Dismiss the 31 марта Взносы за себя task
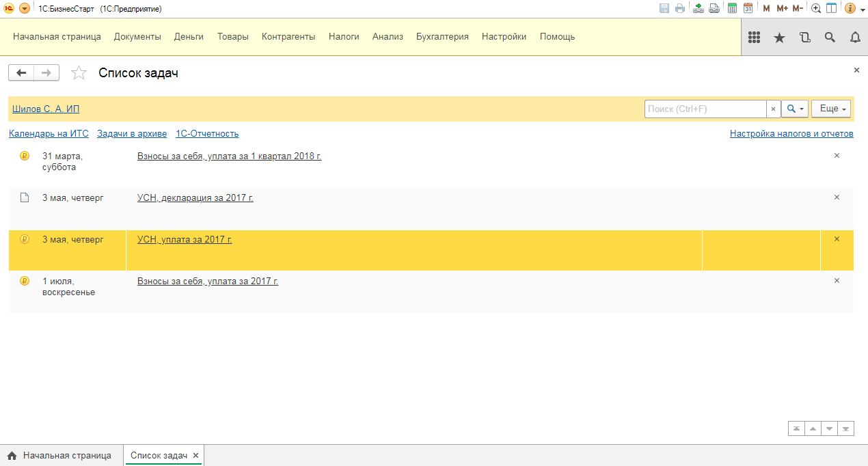868x466 pixels. pyautogui.click(x=837, y=156)
